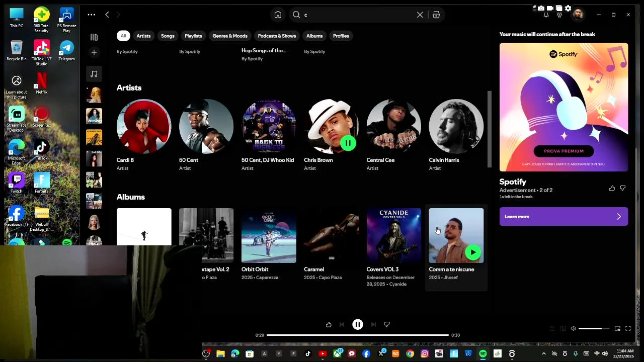Mute using the speaker icon

573,328
